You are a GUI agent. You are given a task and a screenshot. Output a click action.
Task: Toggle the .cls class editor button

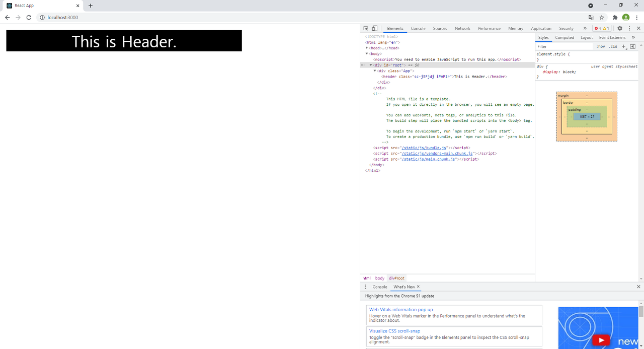(613, 46)
